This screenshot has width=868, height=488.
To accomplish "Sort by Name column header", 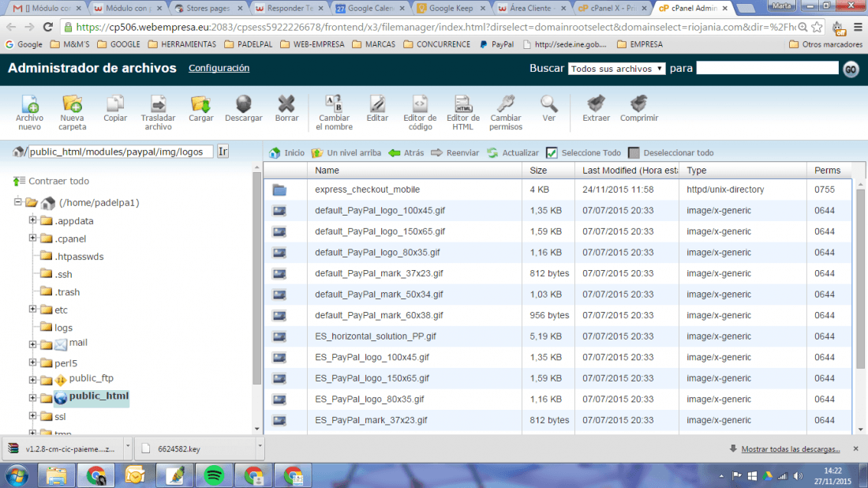I will 414,170.
